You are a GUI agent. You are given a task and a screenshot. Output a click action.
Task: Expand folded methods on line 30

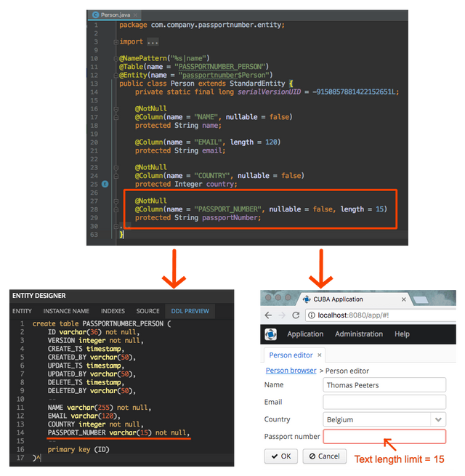click(x=116, y=227)
